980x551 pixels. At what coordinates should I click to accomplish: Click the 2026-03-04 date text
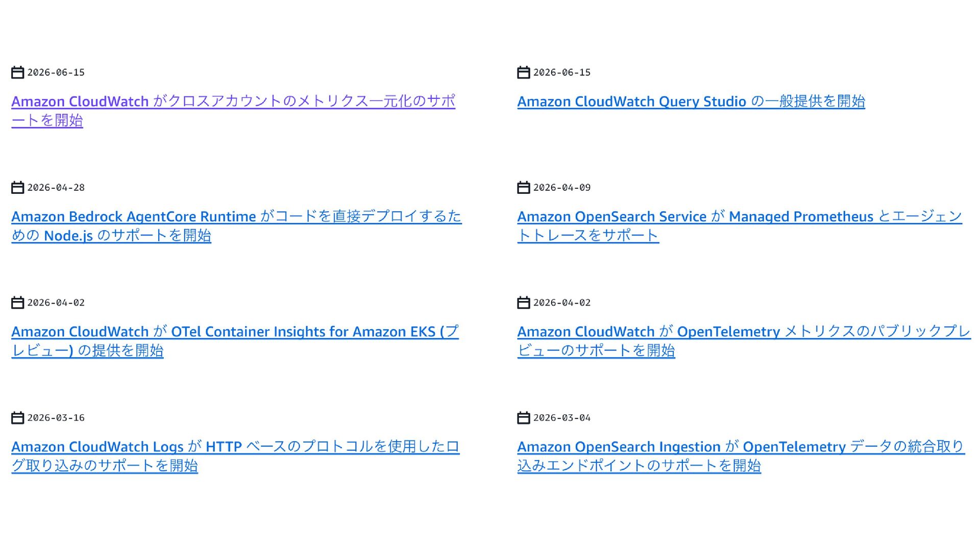tap(562, 418)
